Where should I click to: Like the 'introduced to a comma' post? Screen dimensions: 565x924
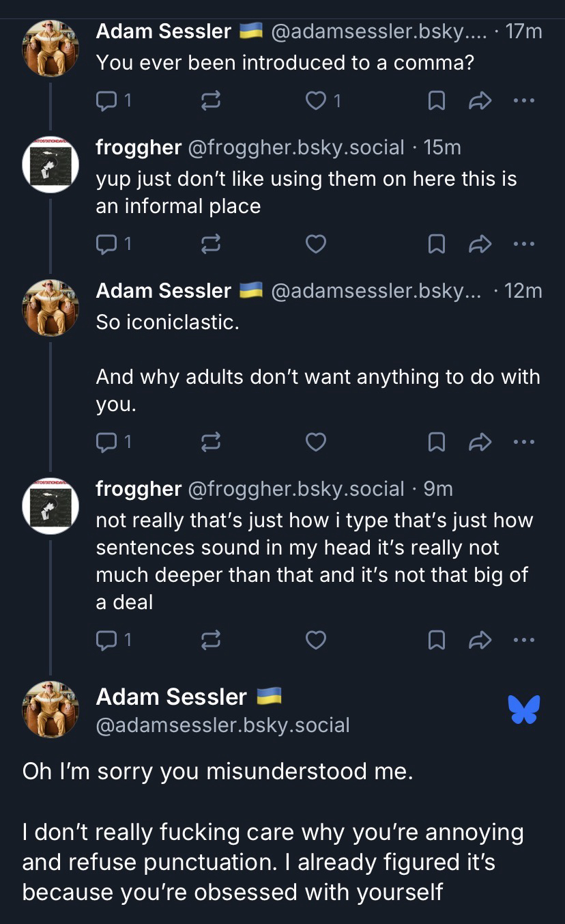pos(315,101)
